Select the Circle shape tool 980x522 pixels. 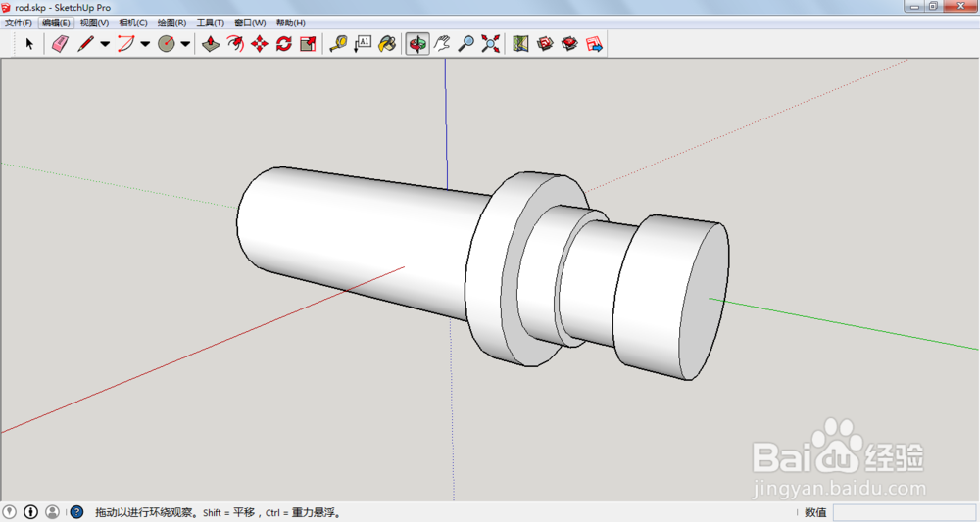coord(167,44)
